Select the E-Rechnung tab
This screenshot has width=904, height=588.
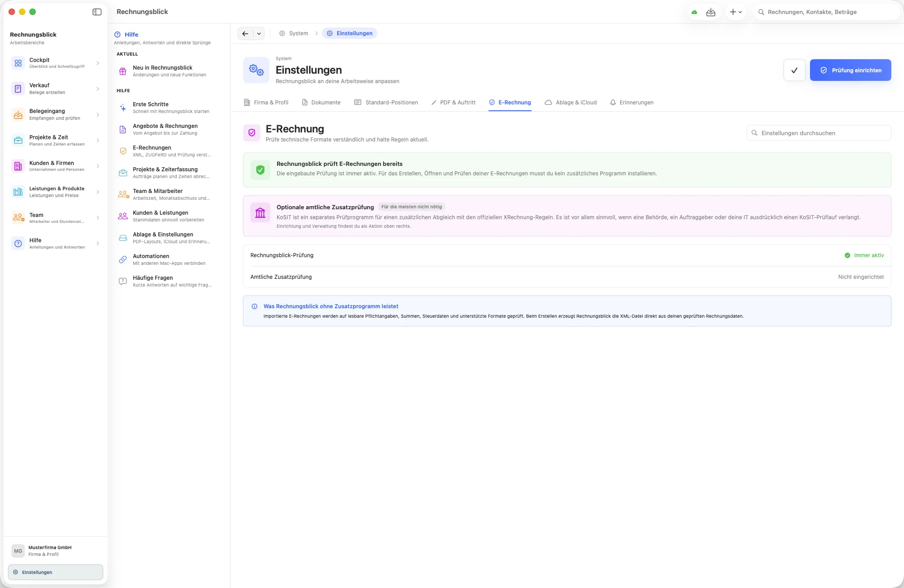(x=510, y=103)
